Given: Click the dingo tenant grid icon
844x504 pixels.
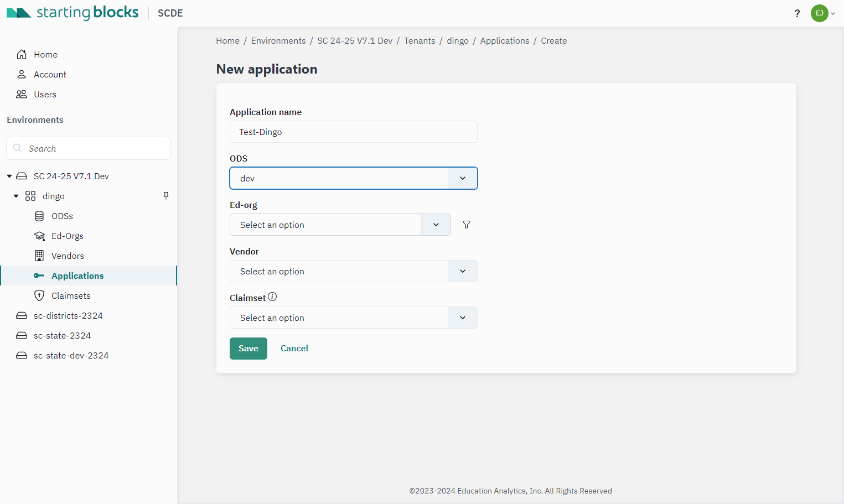Looking at the screenshot, I should [x=30, y=196].
